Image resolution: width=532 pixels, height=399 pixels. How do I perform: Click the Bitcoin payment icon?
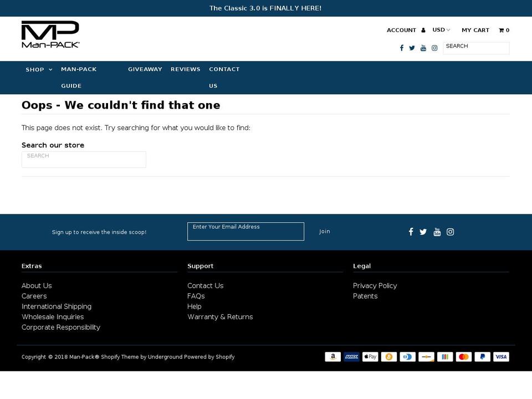coord(389,356)
